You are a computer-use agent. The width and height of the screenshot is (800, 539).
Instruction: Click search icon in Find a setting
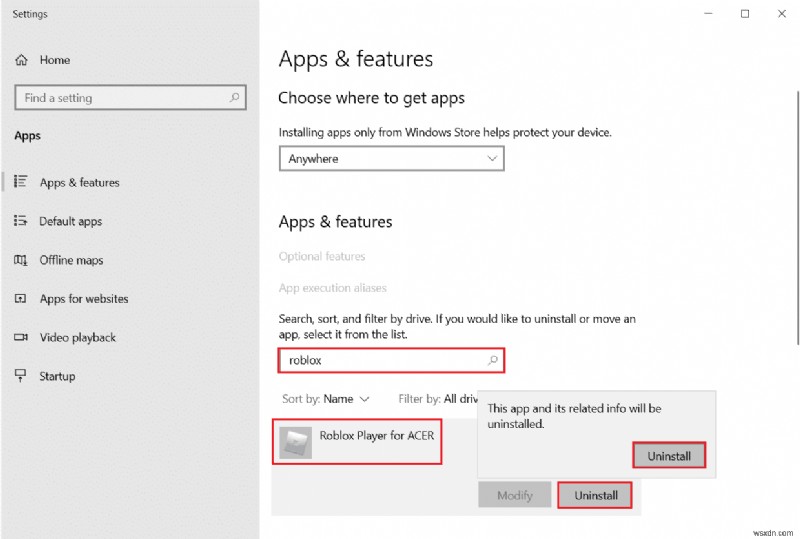235,98
